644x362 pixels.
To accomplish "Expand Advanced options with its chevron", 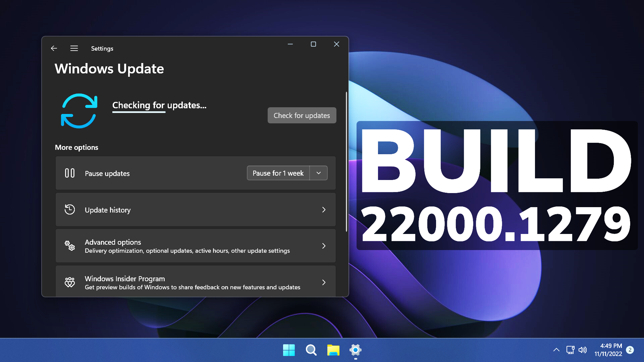I will (x=324, y=246).
